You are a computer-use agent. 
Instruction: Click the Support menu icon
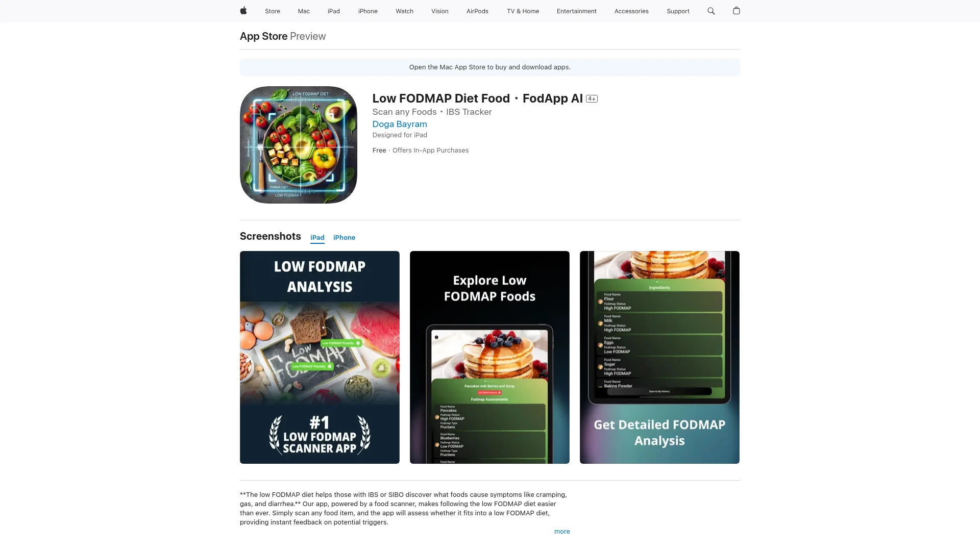tap(678, 11)
